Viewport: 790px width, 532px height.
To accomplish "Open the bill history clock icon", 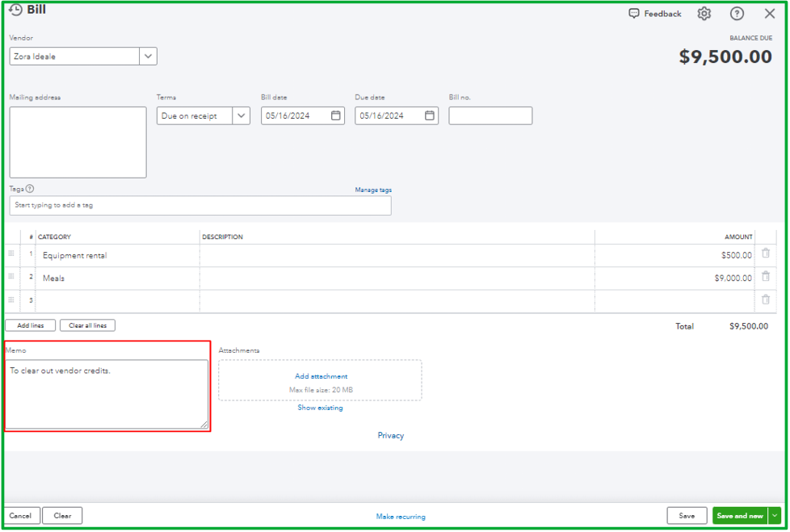I will tap(15, 10).
